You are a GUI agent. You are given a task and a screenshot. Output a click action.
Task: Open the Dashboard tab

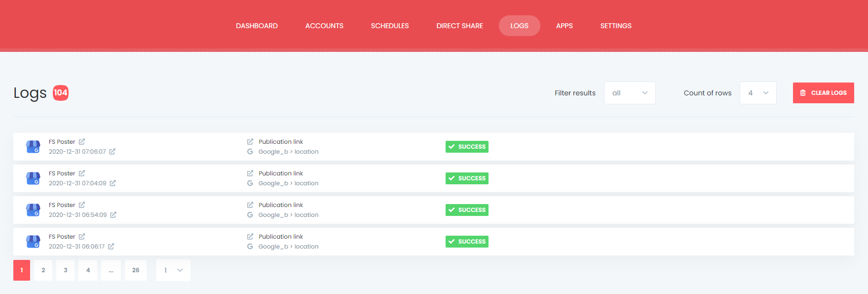tap(257, 26)
